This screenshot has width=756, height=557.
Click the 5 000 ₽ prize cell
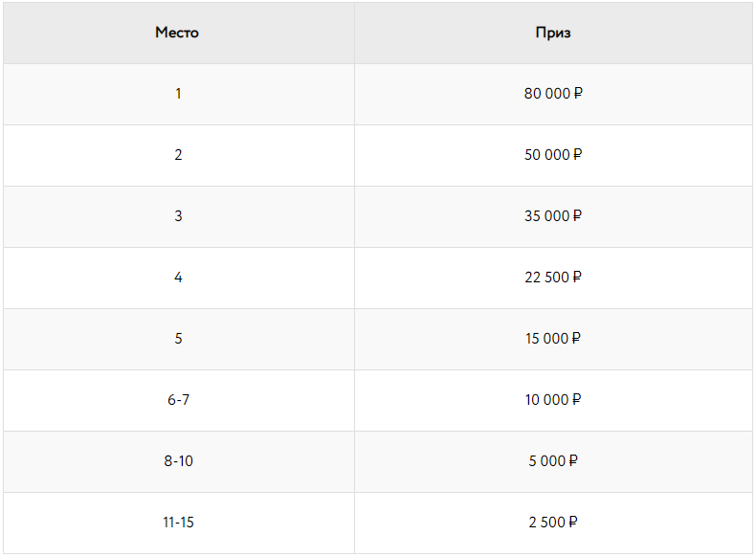point(553,461)
